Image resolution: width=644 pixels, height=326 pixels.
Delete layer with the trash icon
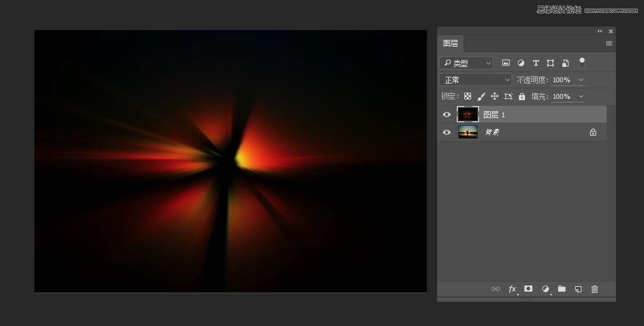click(x=594, y=289)
